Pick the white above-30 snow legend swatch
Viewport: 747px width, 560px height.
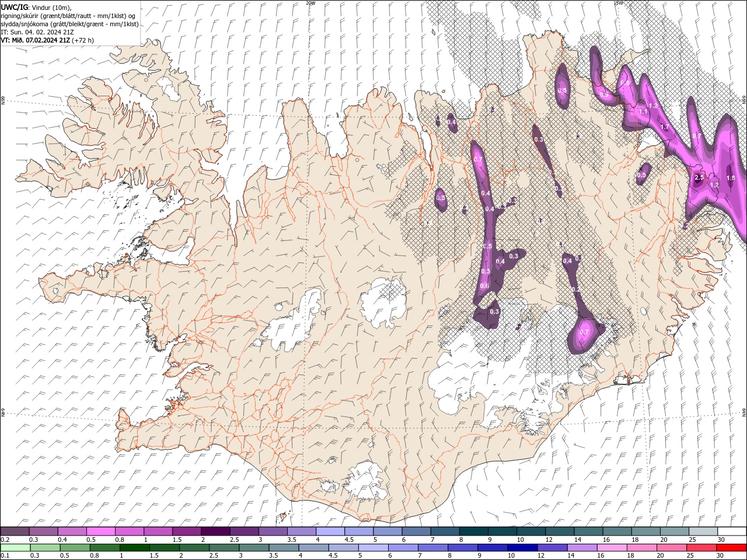click(x=732, y=531)
